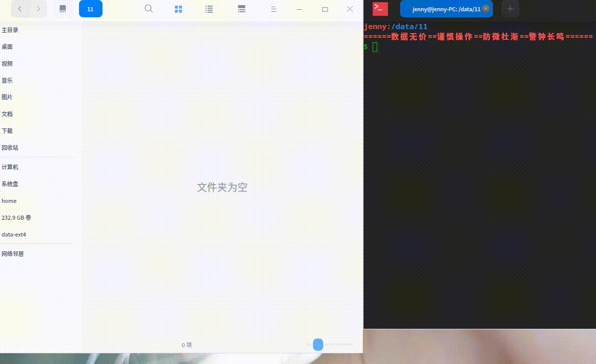Close the jenny@jenny-PC terminal tab

485,9
